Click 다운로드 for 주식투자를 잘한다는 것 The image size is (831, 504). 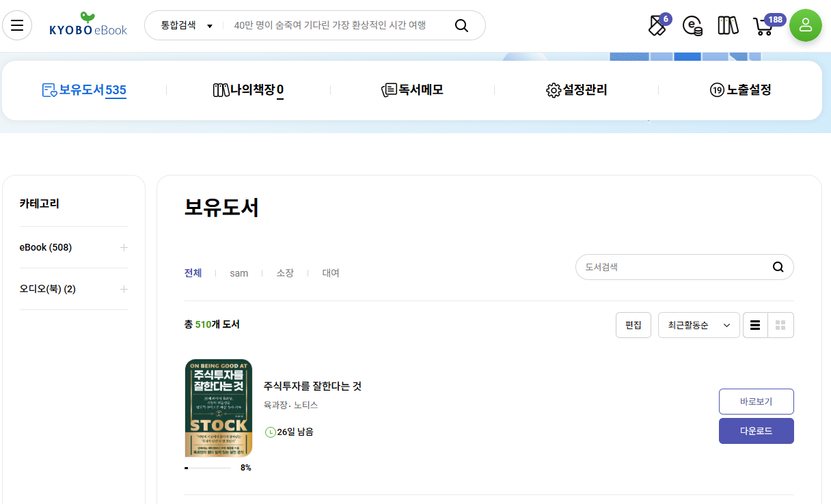point(757,431)
